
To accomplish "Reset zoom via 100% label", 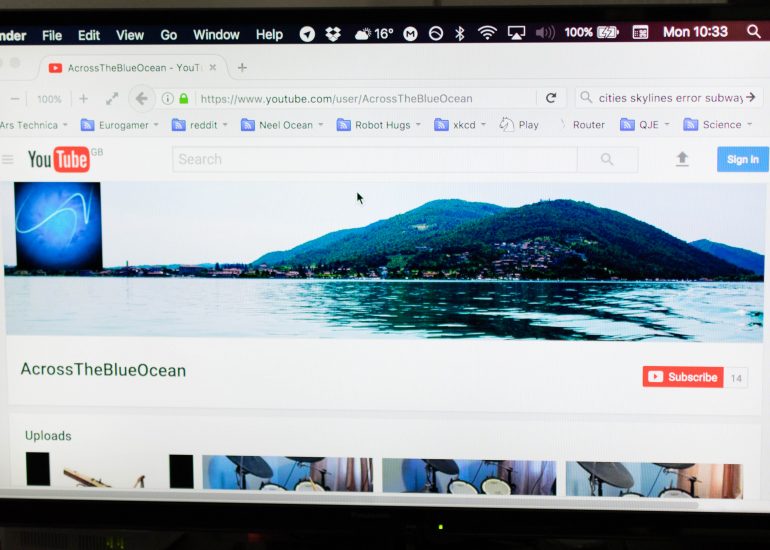I will (x=49, y=99).
